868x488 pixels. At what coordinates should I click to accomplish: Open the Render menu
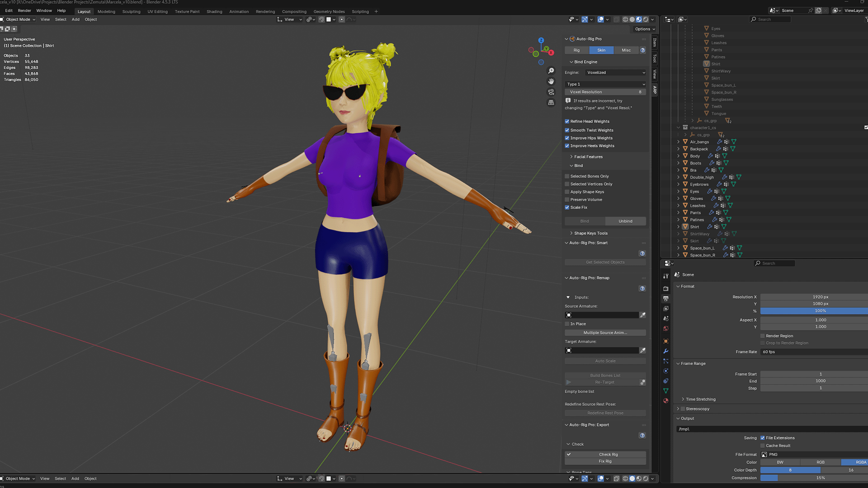coord(24,10)
